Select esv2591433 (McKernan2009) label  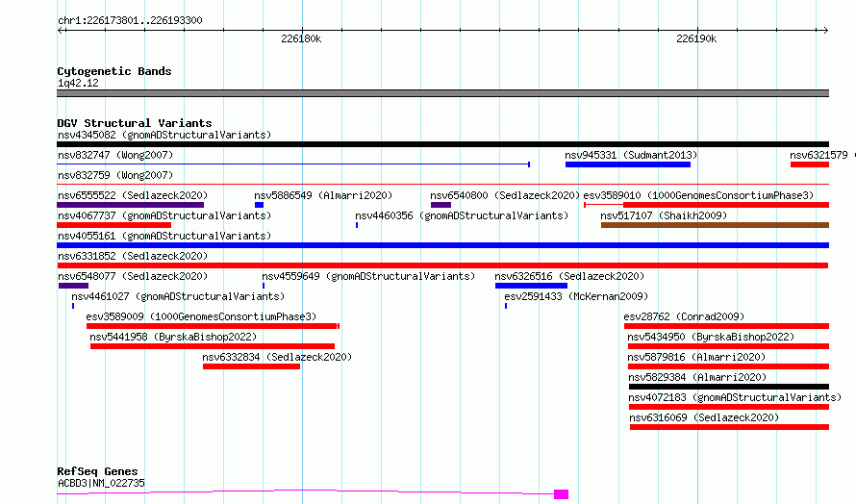point(576,296)
